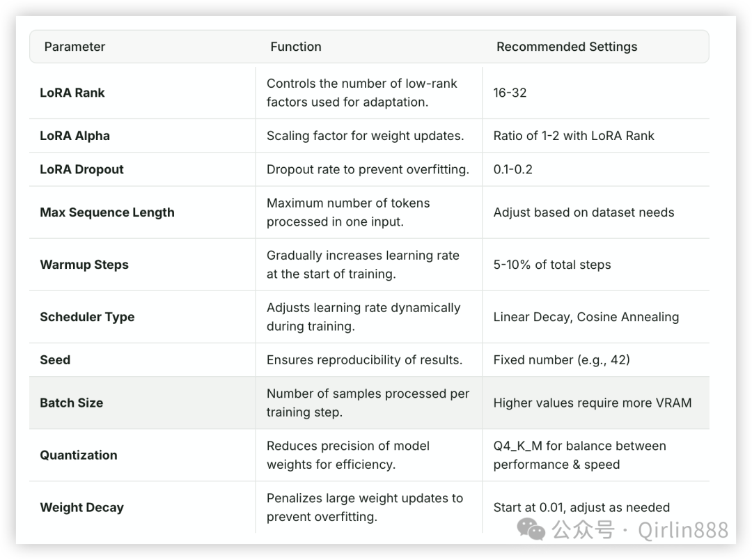Click the Function column header
This screenshot has width=752, height=560.
(x=296, y=47)
